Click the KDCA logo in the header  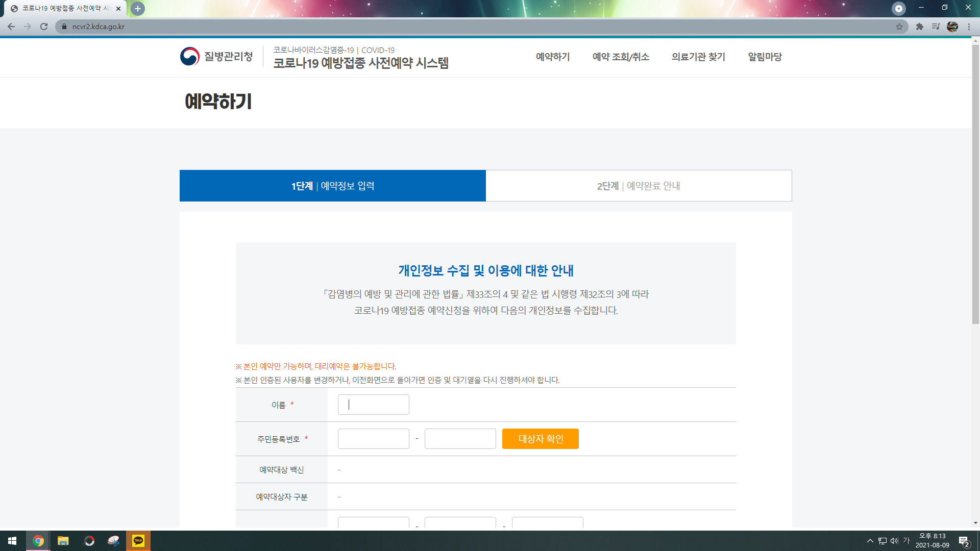[216, 57]
